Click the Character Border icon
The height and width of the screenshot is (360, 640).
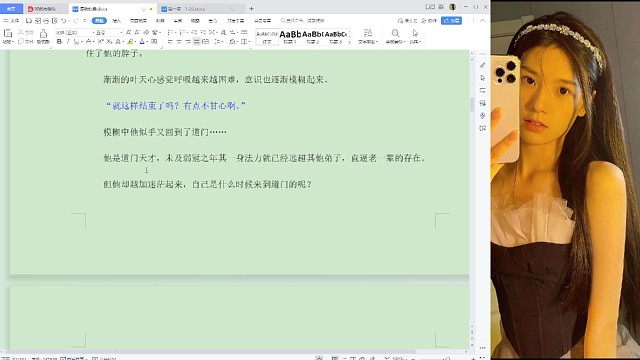point(154,42)
